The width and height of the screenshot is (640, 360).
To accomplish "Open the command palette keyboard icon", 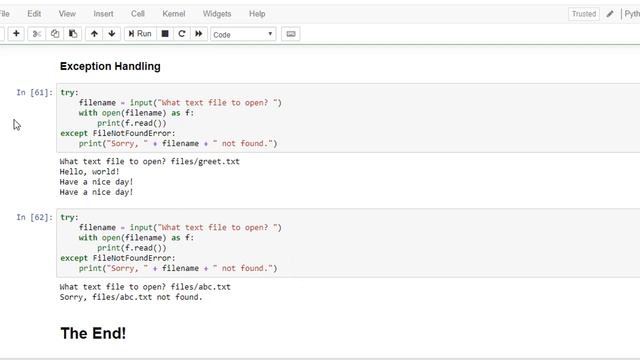I will 291,34.
